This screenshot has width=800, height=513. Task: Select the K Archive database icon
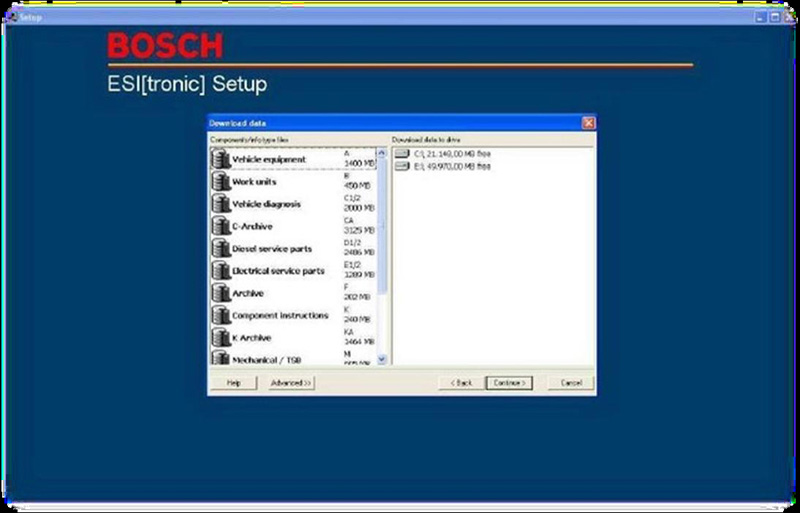(220, 337)
